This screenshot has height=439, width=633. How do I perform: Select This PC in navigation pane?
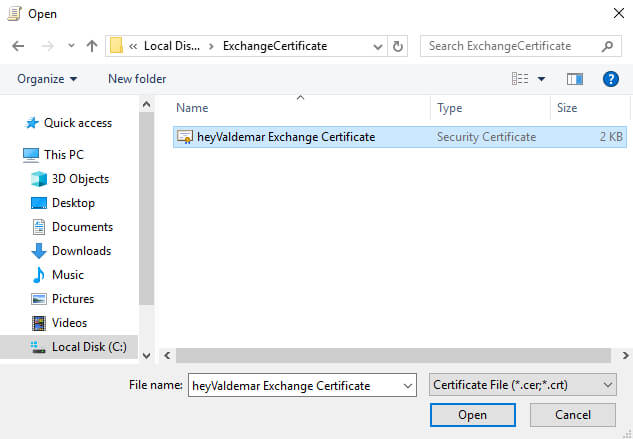coord(64,155)
